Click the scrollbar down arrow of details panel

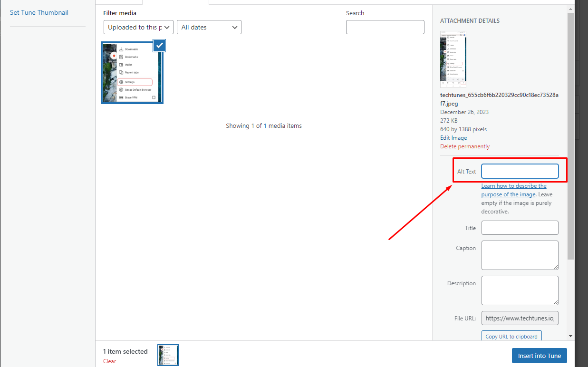pos(570,336)
